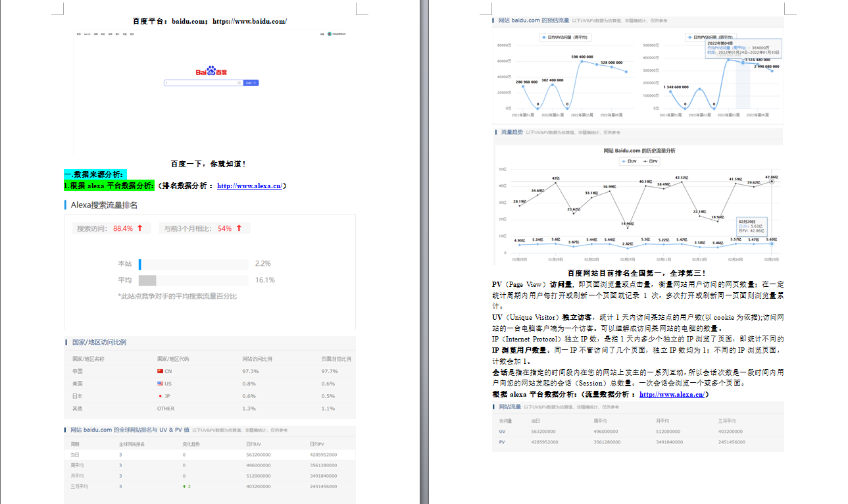The image size is (848, 504).
Task: Click the Japan flag icon beside JP
Action: [x=160, y=396]
